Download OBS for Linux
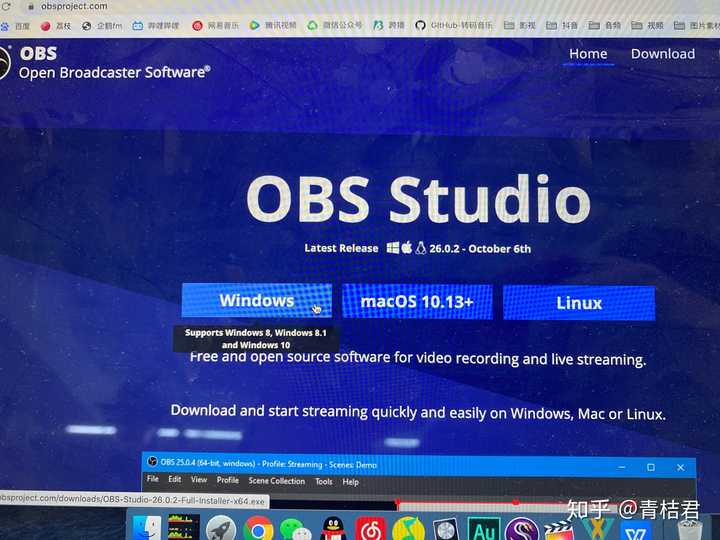The image size is (720, 540). click(579, 303)
